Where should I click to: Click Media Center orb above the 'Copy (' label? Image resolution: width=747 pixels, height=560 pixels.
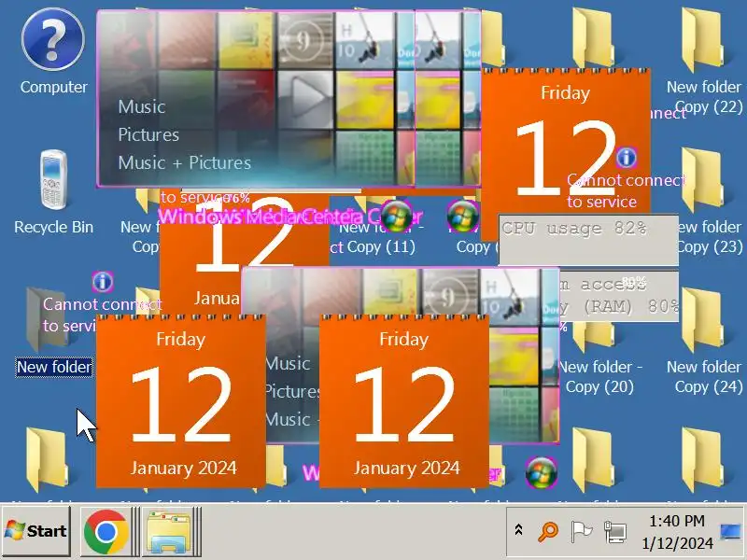[462, 217]
